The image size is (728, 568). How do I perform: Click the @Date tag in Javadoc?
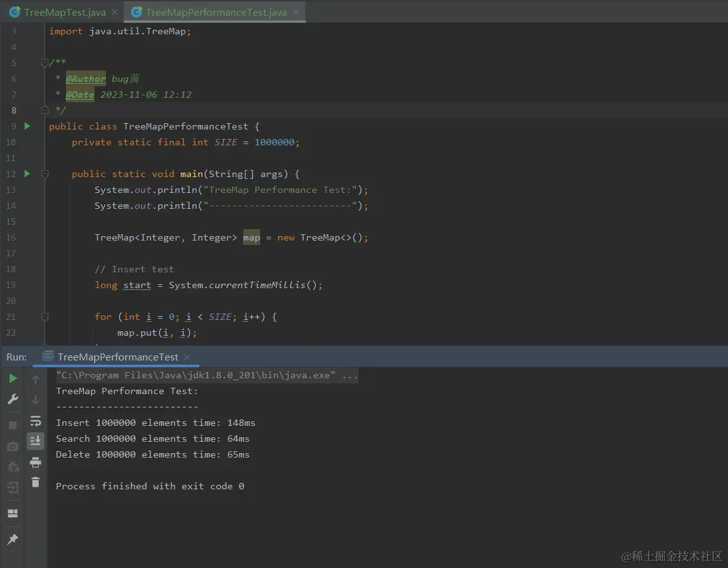coord(80,95)
